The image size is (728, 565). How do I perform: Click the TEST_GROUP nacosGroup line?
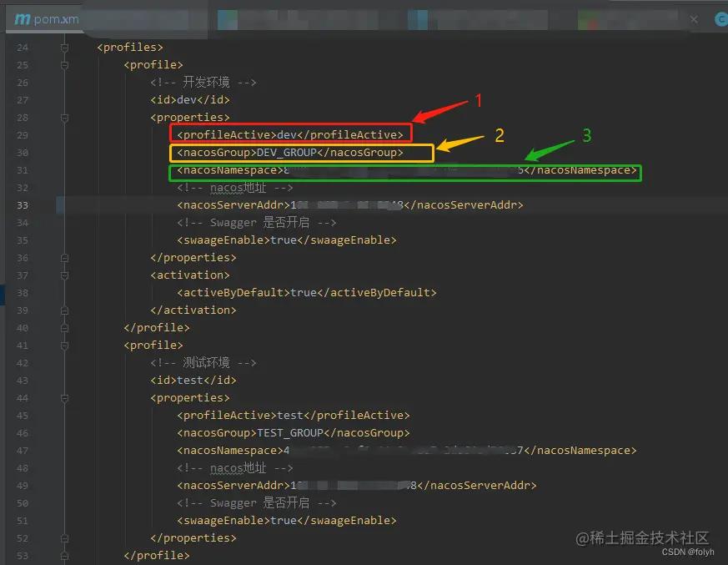pyautogui.click(x=294, y=433)
